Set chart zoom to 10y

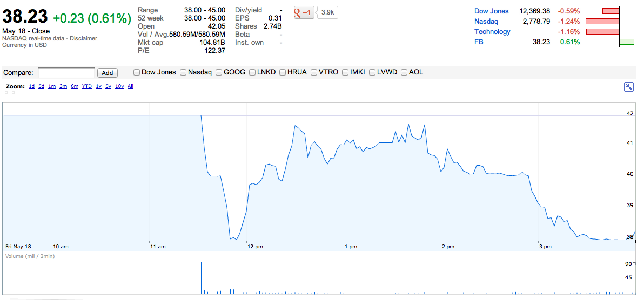119,86
